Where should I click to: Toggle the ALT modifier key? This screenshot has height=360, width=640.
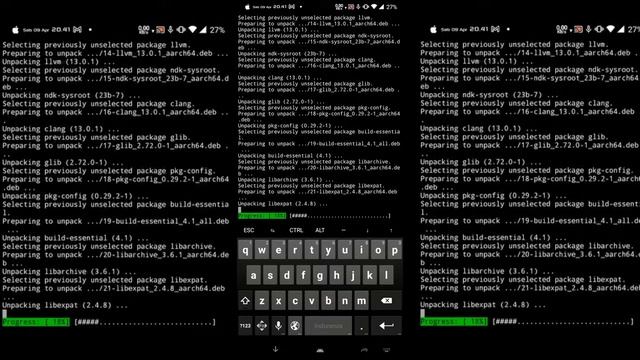[320, 230]
